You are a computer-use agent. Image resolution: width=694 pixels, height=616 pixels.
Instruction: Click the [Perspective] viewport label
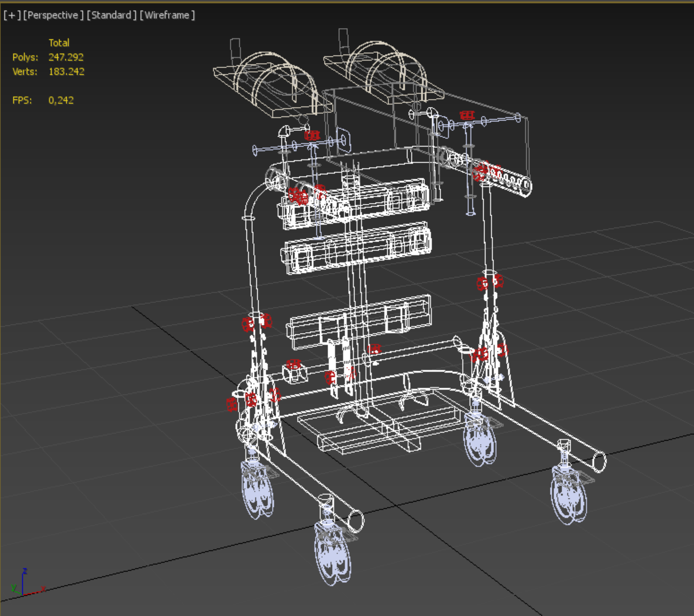tap(53, 15)
